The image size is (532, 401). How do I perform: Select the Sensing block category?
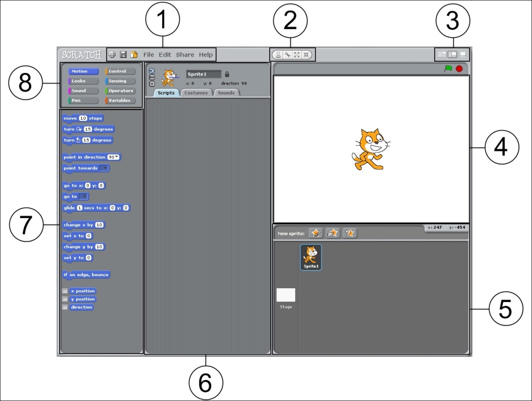pos(120,81)
